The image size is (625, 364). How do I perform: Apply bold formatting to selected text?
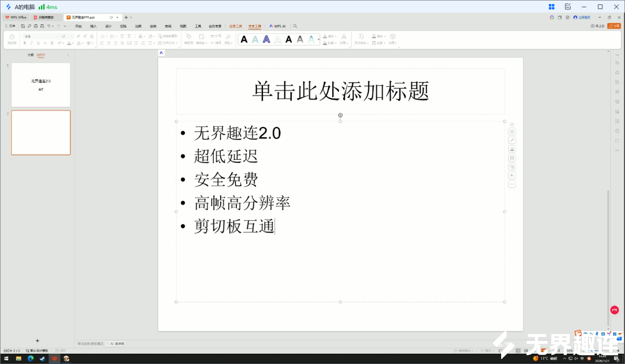tap(25, 43)
